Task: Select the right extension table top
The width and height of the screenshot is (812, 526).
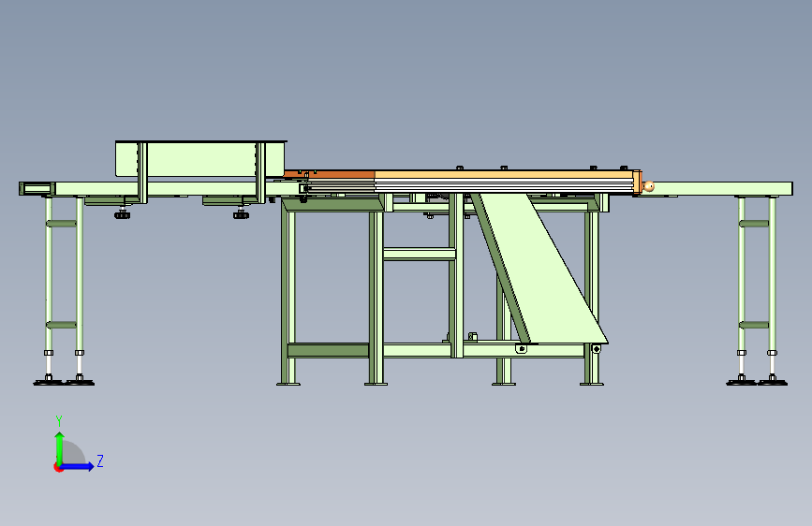Action: click(717, 188)
